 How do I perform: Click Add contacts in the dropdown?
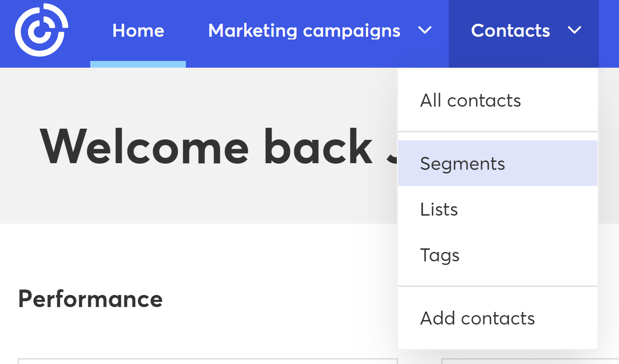(x=477, y=318)
